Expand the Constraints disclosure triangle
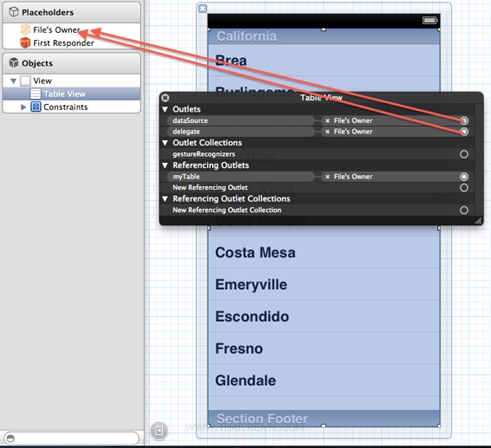 (x=23, y=107)
